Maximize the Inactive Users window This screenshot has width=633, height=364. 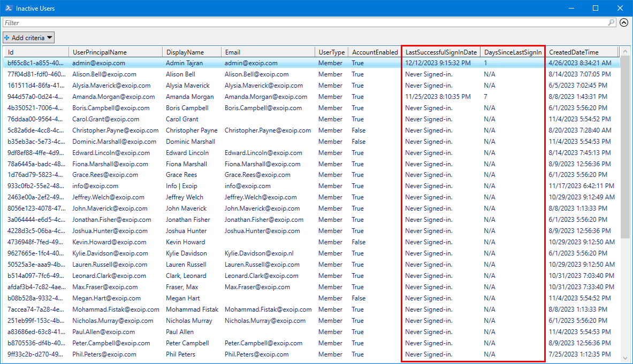pos(596,8)
